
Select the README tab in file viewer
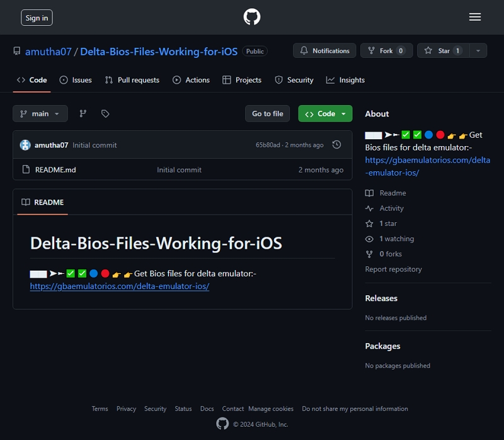point(42,202)
